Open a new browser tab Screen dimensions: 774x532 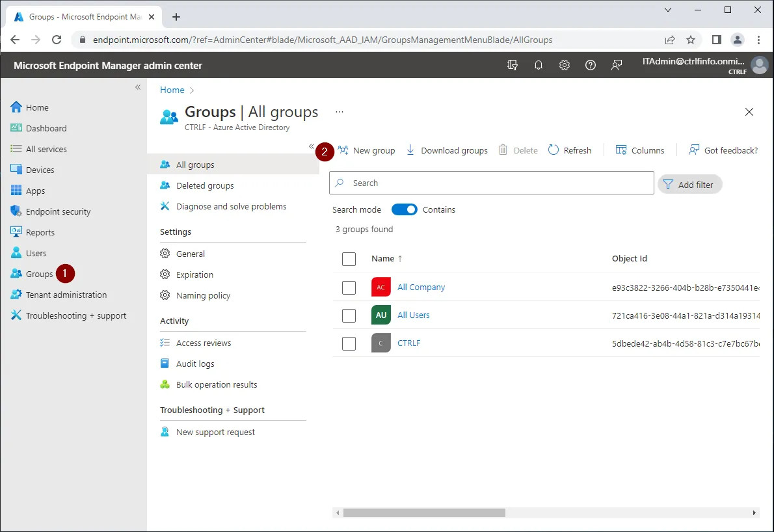point(176,17)
